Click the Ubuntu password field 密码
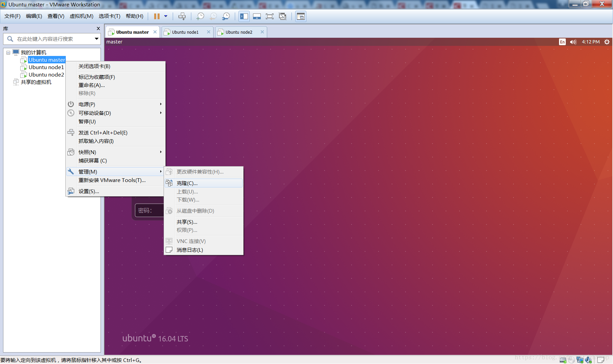613x364 pixels. click(149, 210)
